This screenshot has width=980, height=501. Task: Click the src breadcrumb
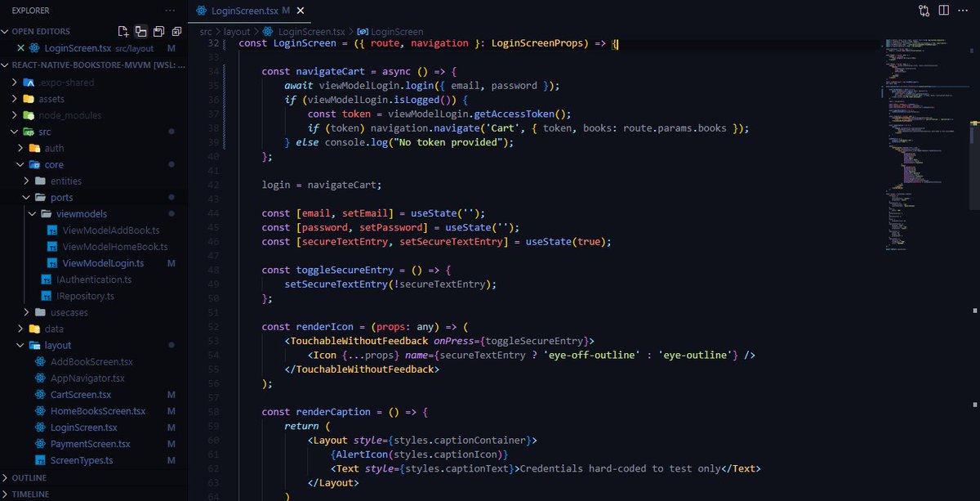206,31
